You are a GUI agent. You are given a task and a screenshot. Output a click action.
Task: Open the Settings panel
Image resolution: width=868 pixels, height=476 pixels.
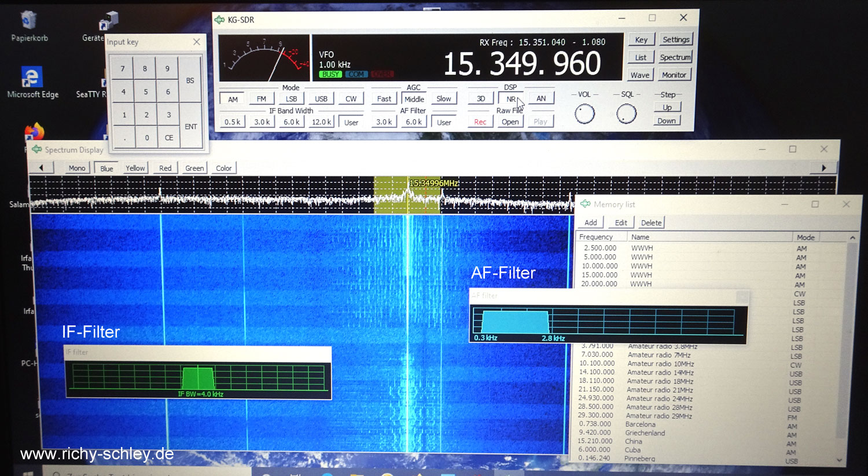(675, 40)
